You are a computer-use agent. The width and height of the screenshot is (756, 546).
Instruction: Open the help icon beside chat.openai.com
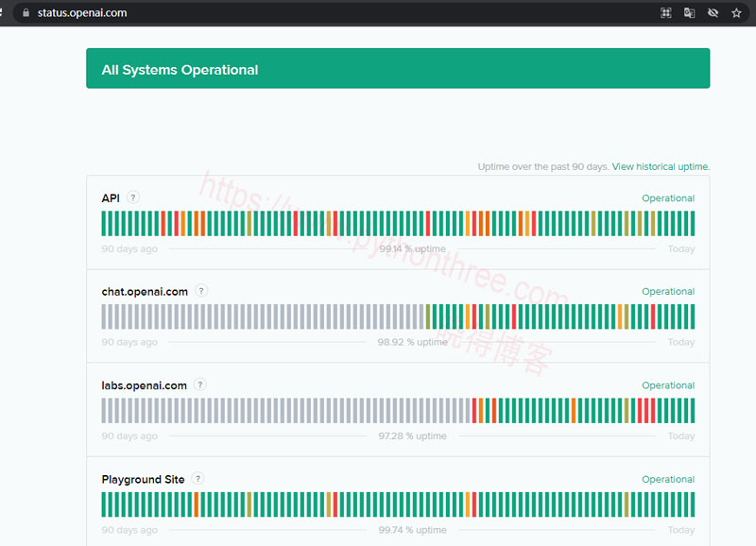(x=201, y=291)
